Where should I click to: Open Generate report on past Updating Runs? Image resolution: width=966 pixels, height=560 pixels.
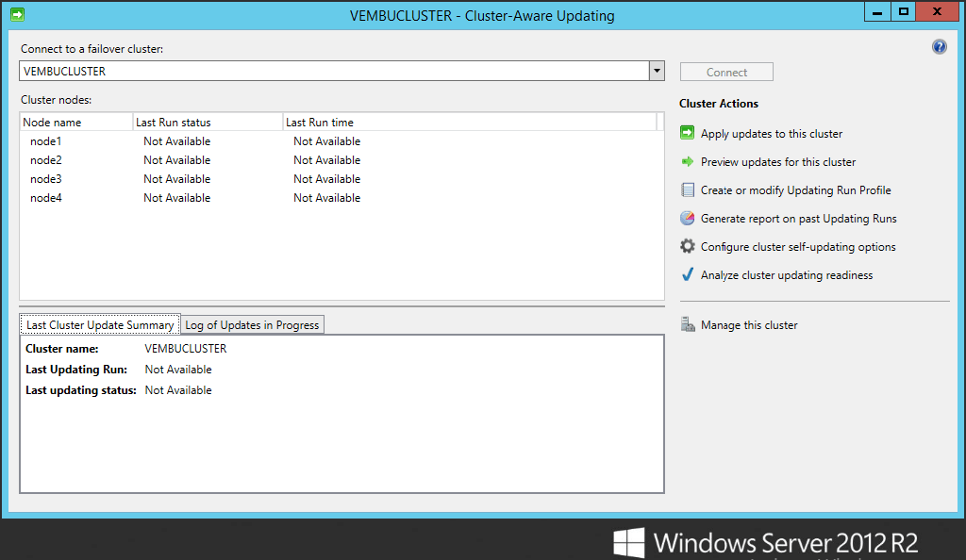coord(798,219)
